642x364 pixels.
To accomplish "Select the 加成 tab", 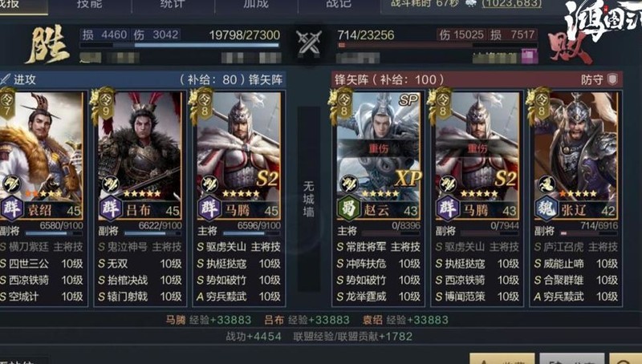I will pos(256,4).
